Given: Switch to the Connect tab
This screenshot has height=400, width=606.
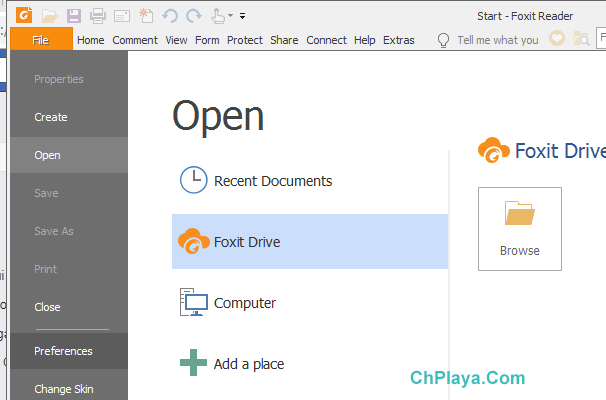Looking at the screenshot, I should (x=326, y=40).
